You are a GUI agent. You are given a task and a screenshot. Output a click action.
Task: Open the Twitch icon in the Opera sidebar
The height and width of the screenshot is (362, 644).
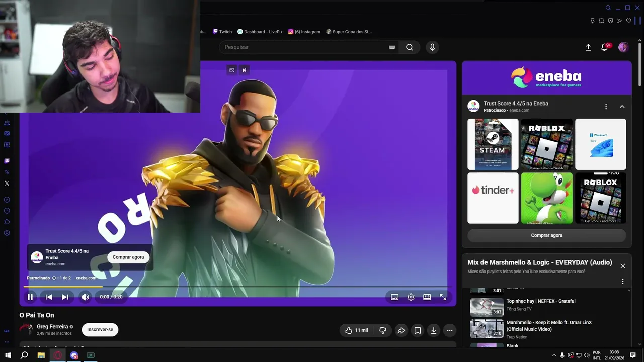coord(7,161)
